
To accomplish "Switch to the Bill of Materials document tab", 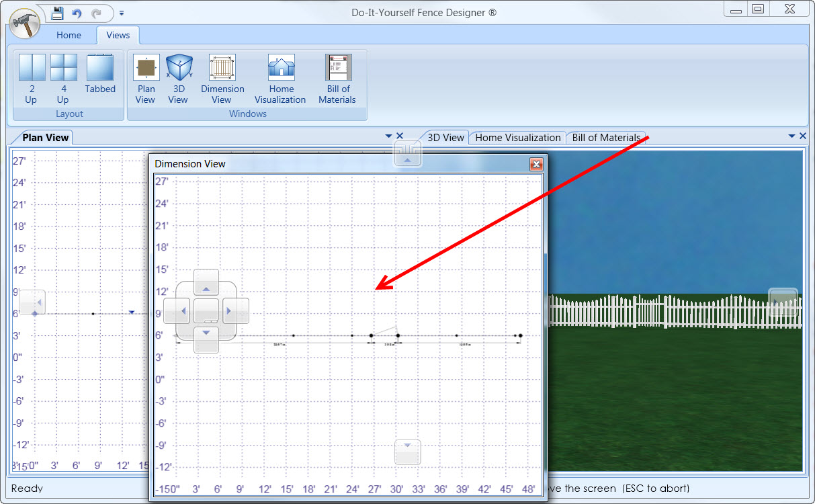I will (607, 137).
